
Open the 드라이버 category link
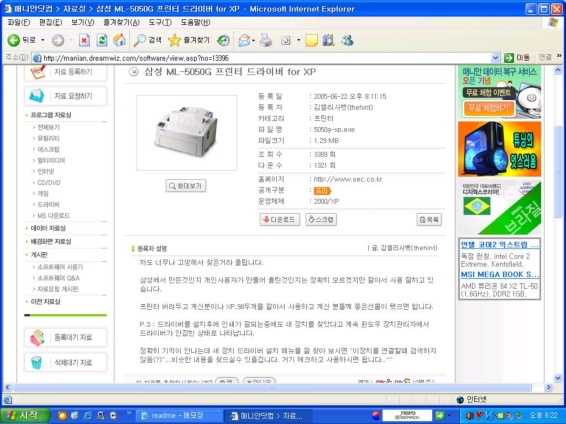(x=48, y=205)
